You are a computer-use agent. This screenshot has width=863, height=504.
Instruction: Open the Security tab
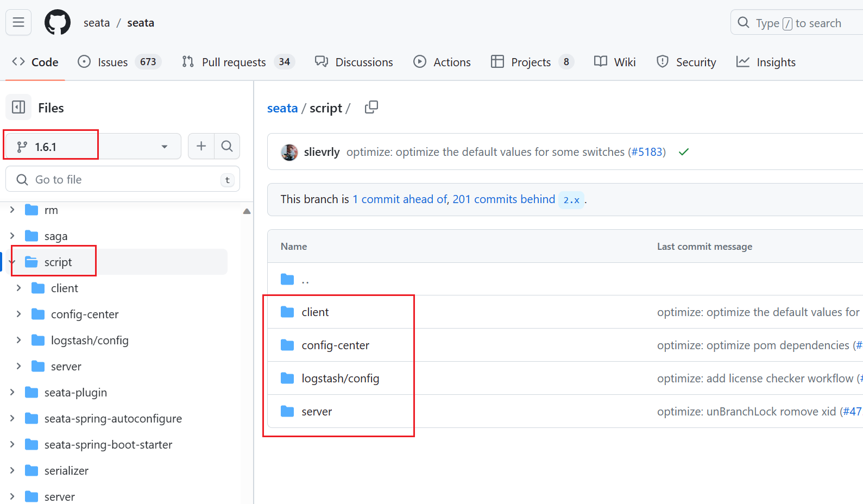click(686, 62)
